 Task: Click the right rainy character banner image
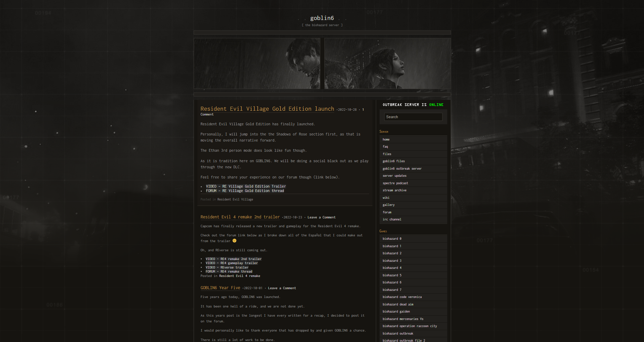(388, 63)
